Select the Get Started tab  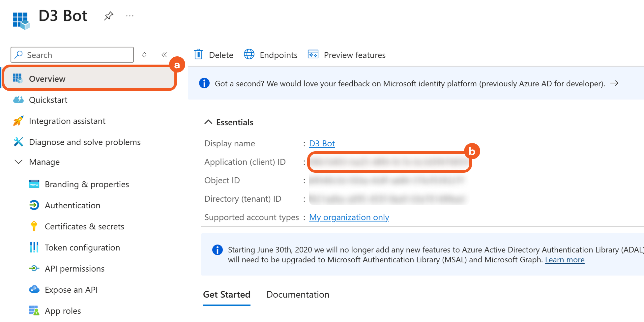(226, 294)
